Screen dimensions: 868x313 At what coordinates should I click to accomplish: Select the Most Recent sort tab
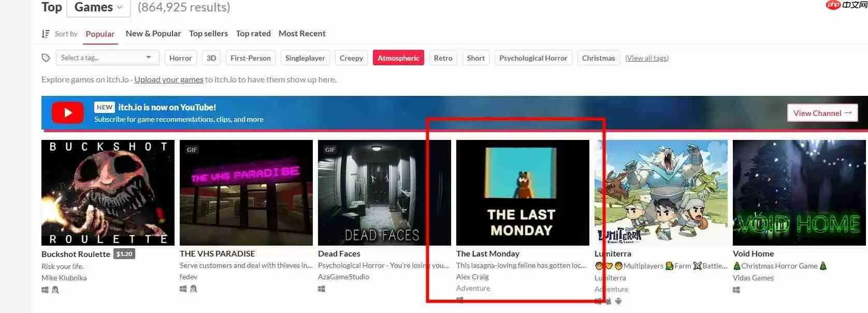tap(302, 34)
